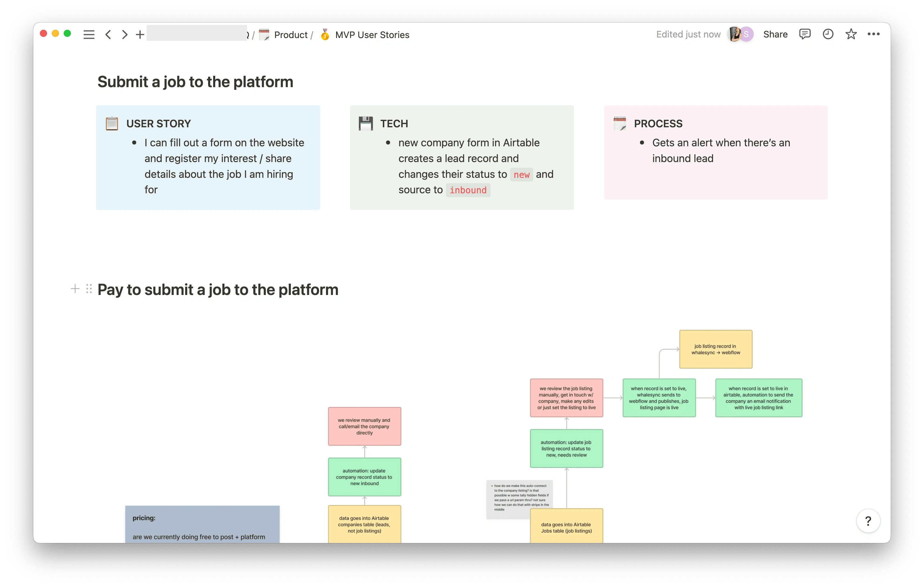Screen dimensions: 924x587
Task: Select the yellow whalesync webflow flowchart box
Action: tap(715, 349)
